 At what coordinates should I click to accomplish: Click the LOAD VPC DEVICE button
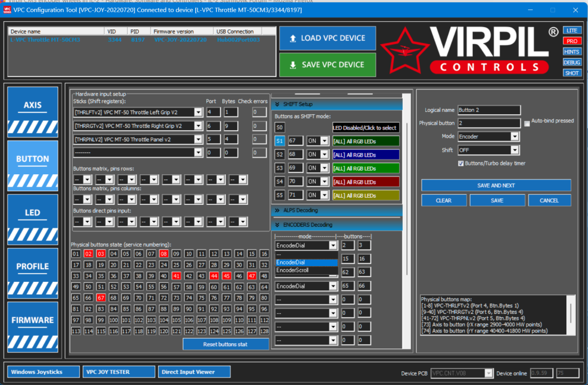coord(327,38)
